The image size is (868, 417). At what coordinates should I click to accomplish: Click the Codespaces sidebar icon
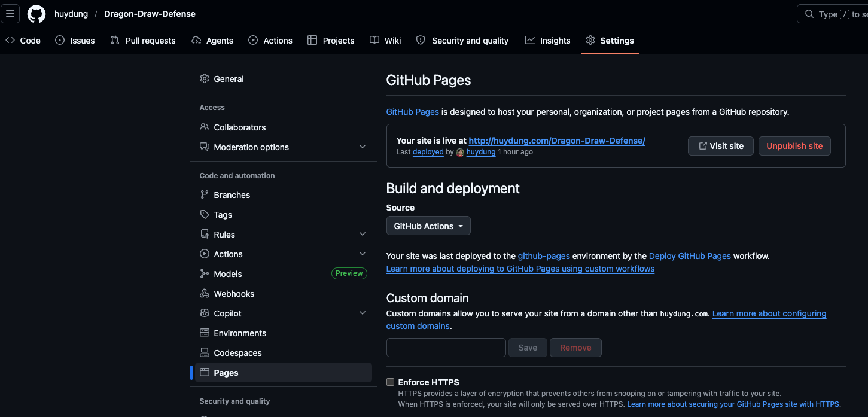click(205, 352)
